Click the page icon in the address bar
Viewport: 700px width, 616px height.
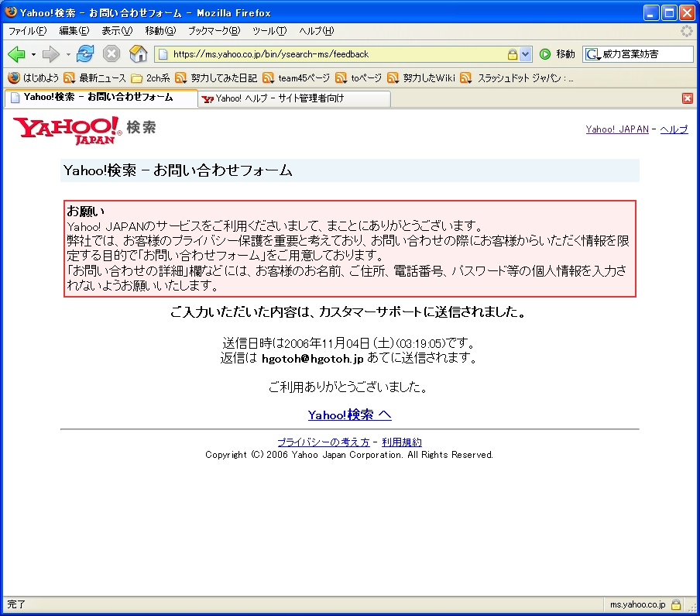click(x=163, y=54)
